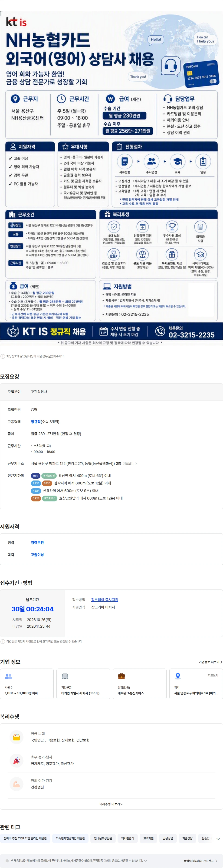Apply via 잡코리아 즉시지원 link

[105, 600]
